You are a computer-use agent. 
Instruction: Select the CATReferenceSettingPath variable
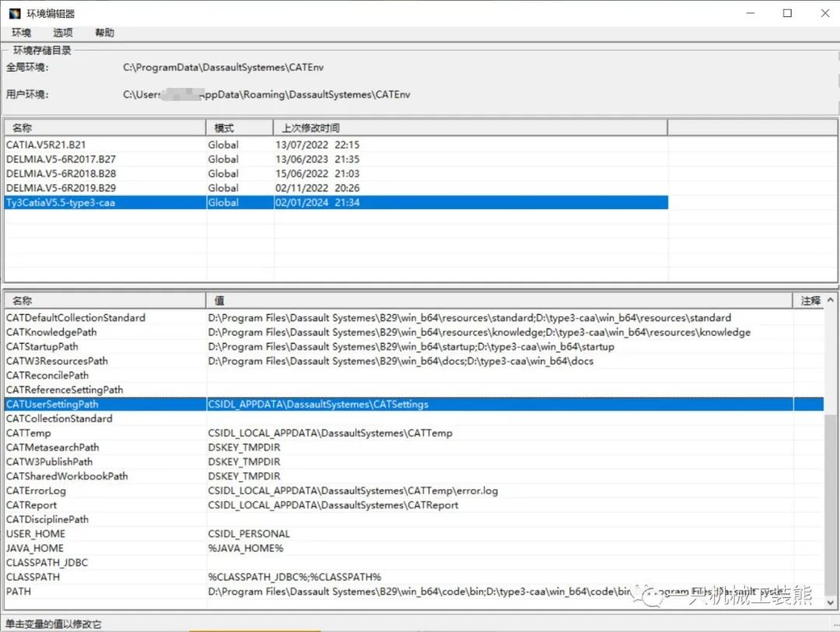65,390
